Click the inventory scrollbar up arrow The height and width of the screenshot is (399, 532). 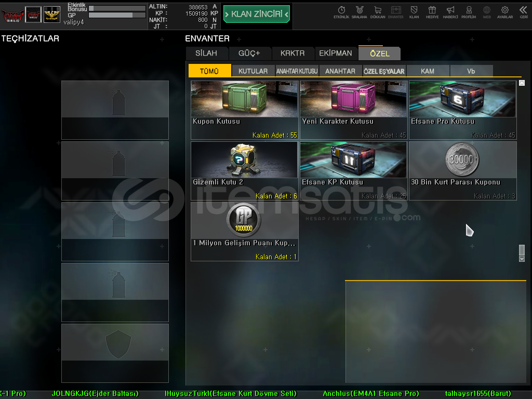(x=522, y=83)
